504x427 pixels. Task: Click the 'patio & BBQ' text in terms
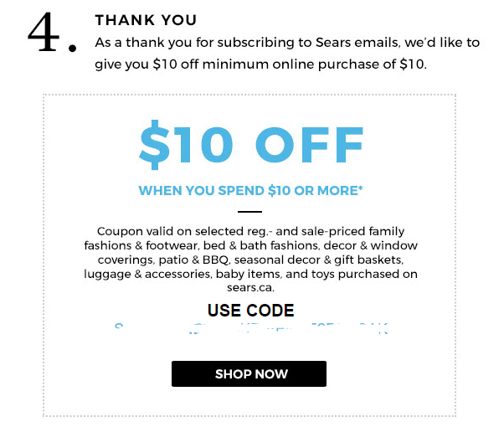coord(195,260)
